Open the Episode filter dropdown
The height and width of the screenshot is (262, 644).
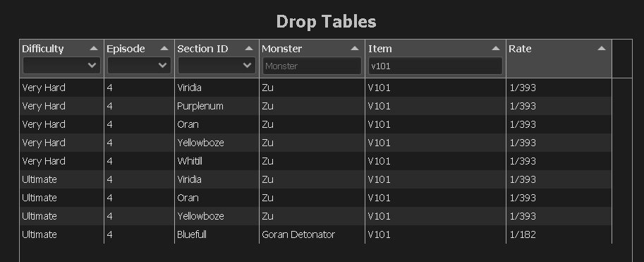tap(139, 66)
